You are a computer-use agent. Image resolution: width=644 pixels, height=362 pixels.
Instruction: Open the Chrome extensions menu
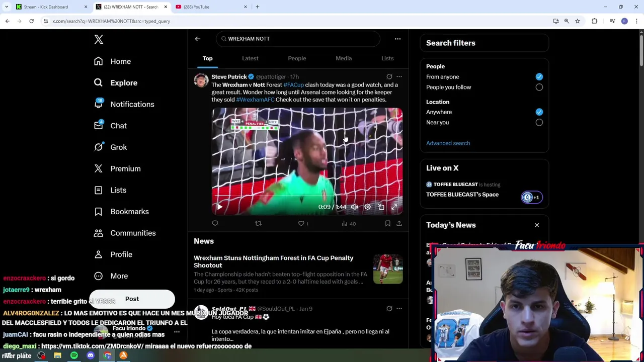(x=595, y=21)
